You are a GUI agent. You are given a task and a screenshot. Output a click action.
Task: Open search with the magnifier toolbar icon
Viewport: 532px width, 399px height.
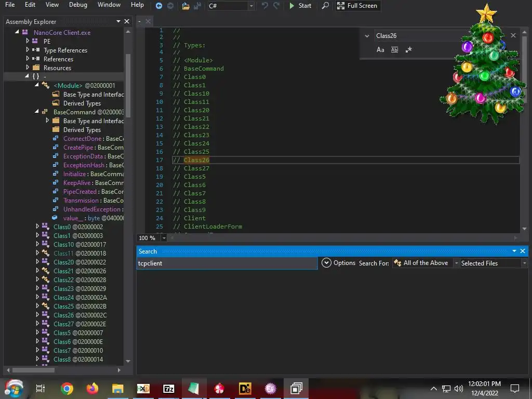(x=325, y=6)
